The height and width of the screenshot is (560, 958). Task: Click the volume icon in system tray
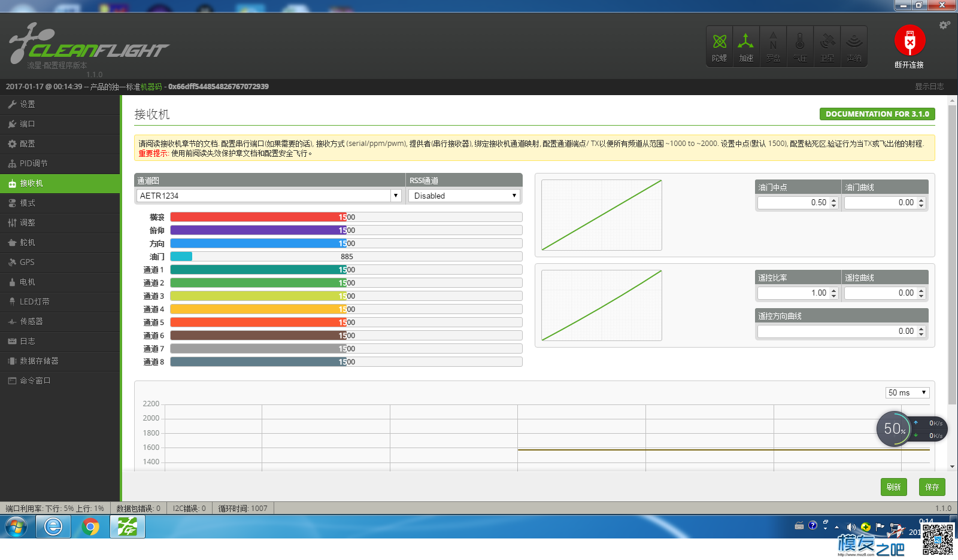click(851, 527)
